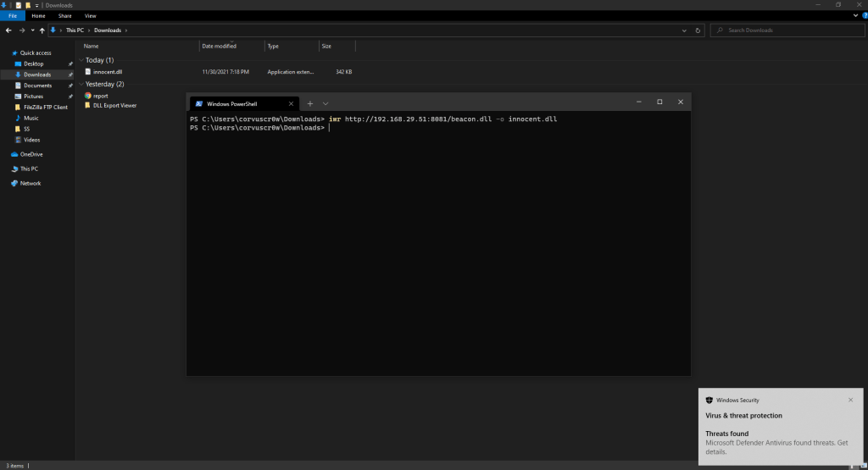Open the File menu
Image resolution: width=868 pixels, height=470 pixels.
point(13,16)
